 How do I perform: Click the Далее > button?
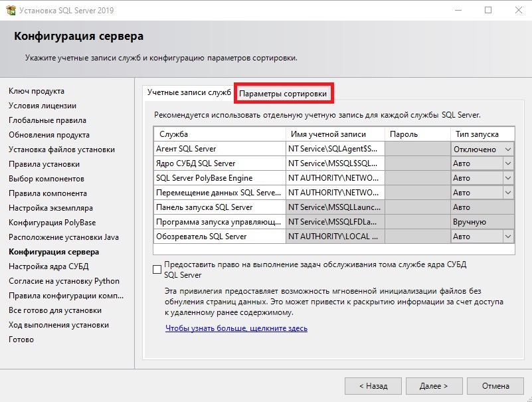(434, 386)
